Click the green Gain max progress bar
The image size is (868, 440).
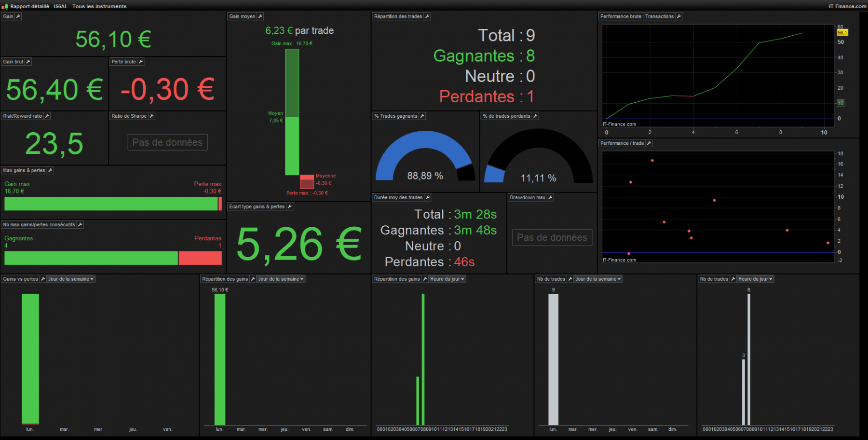pos(111,204)
